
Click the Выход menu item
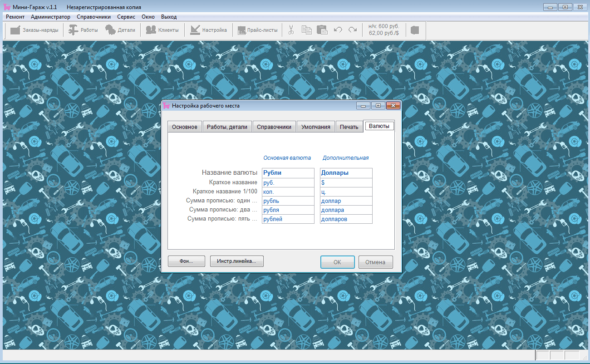click(169, 17)
